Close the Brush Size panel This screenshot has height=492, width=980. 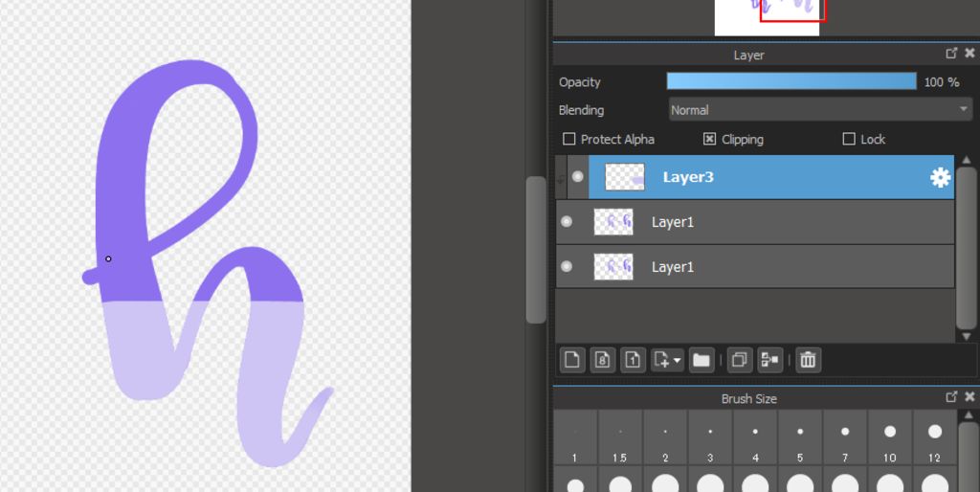click(969, 397)
